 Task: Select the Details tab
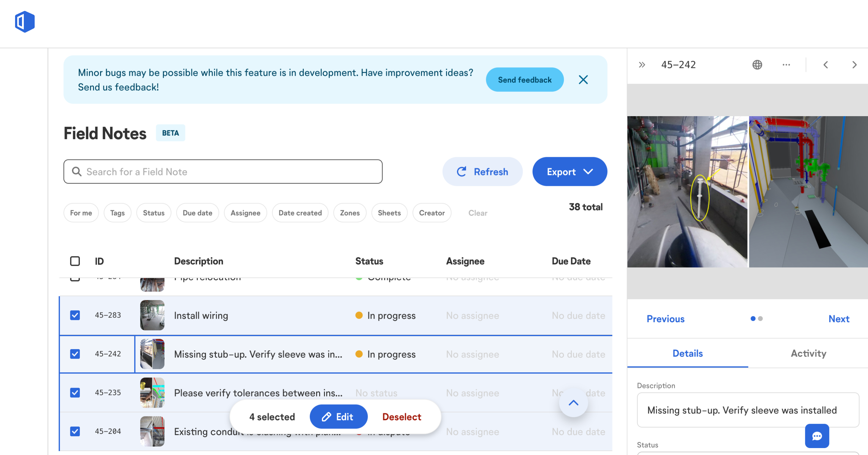[687, 353]
